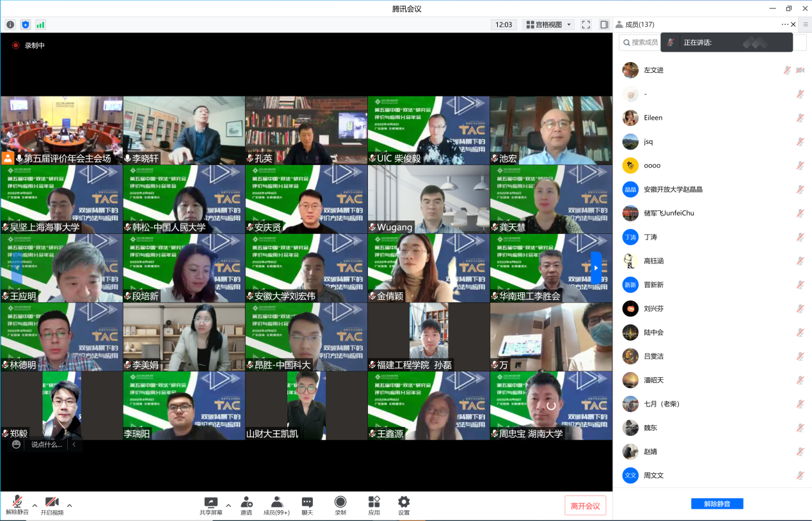Open Settings (设置) gear in toolbar
The image size is (812, 521).
tap(404, 506)
